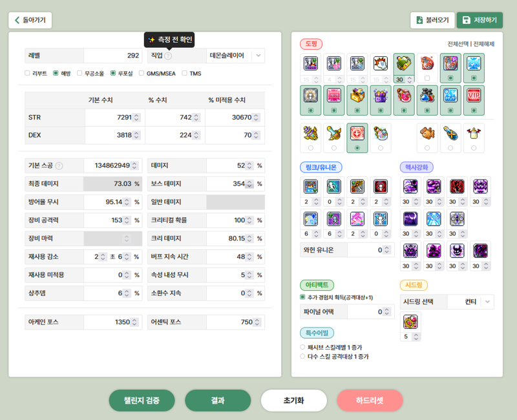The height and width of the screenshot is (420, 517).
Task: Select the red VIP buff icon
Action: click(474, 96)
